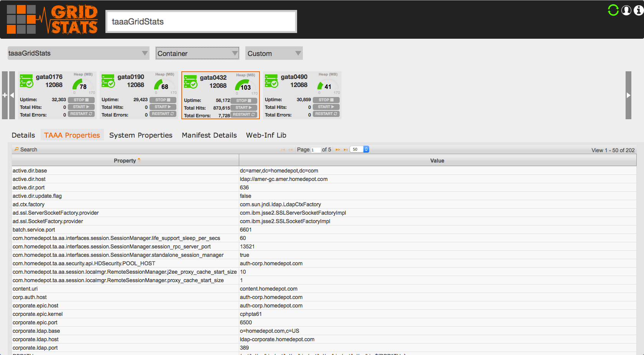
Task: Go to next page of properties
Action: click(x=338, y=150)
